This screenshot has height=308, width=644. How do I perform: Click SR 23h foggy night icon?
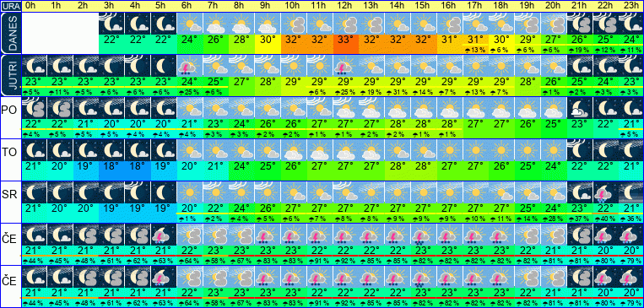(630, 192)
